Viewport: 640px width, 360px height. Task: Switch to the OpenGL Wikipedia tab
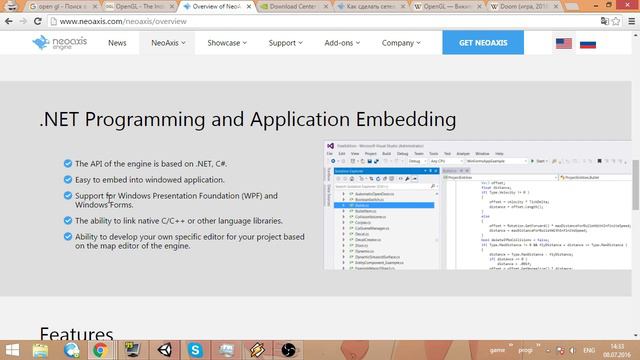coord(447,7)
